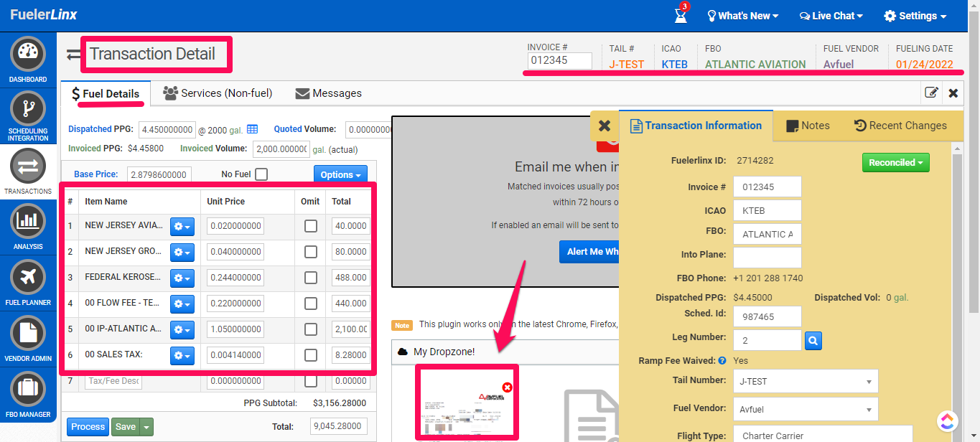Image resolution: width=980 pixels, height=442 pixels.
Task: Click the green Save button
Action: (126, 427)
